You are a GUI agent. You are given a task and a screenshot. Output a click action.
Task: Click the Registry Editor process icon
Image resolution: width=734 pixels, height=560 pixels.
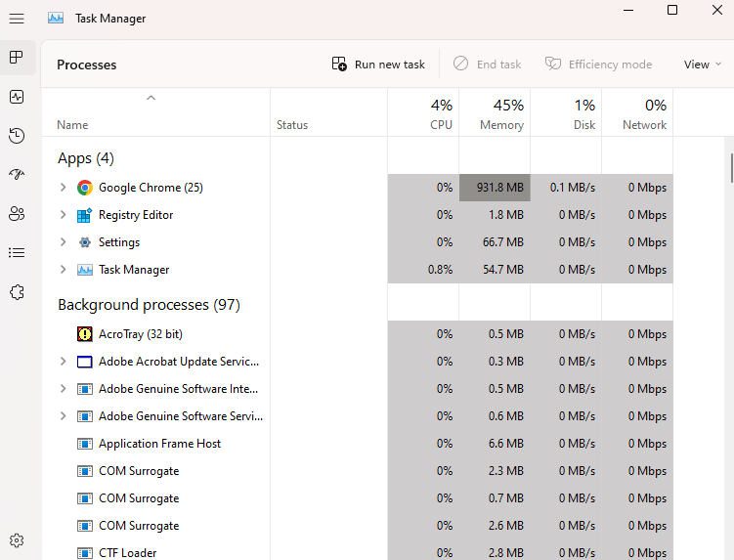(x=85, y=215)
